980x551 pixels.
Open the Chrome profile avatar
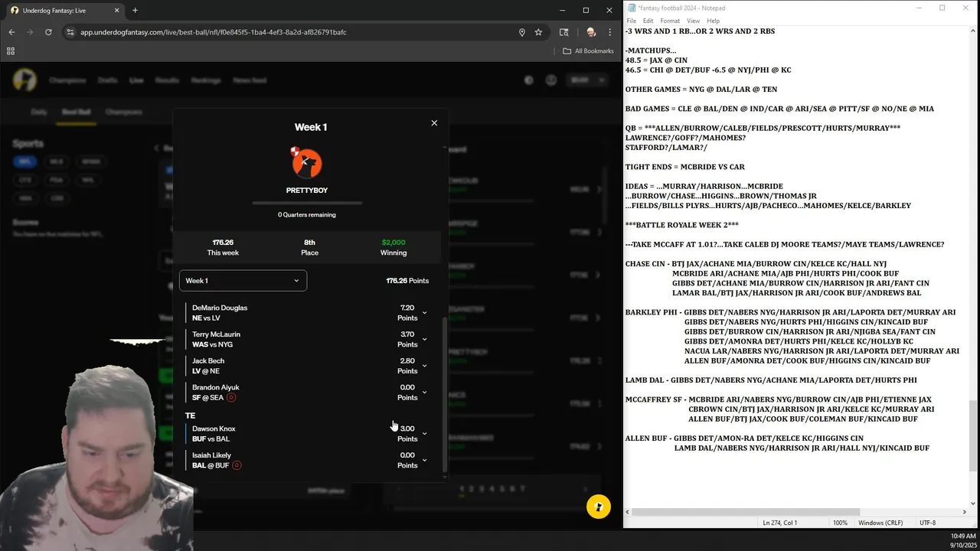pos(590,32)
